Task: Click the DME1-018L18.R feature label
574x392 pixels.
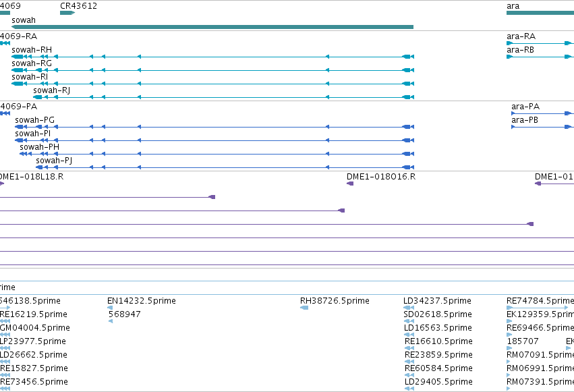Action: click(x=32, y=177)
